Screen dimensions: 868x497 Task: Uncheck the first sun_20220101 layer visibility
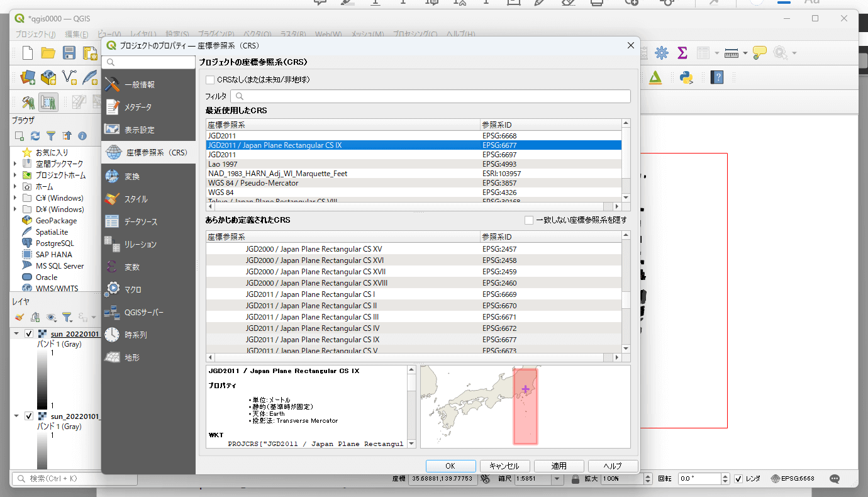[x=29, y=333]
